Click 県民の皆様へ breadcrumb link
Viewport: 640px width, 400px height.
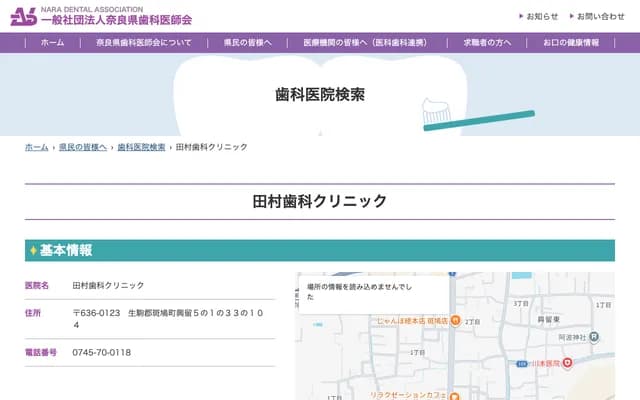click(82, 147)
